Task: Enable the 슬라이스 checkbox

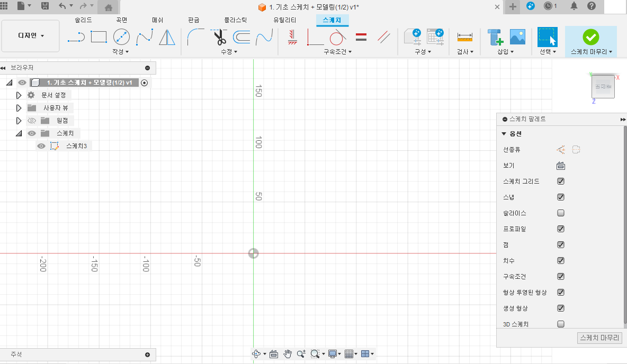Action: point(561,213)
